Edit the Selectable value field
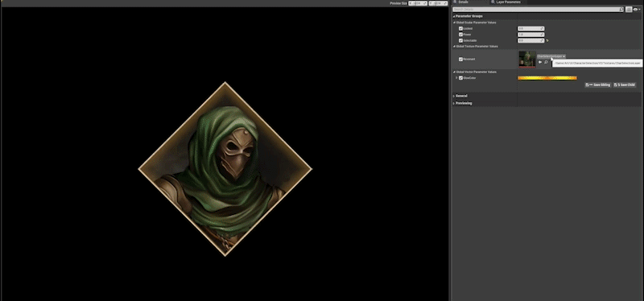Image resolution: width=644 pixels, height=301 pixels. (530, 41)
